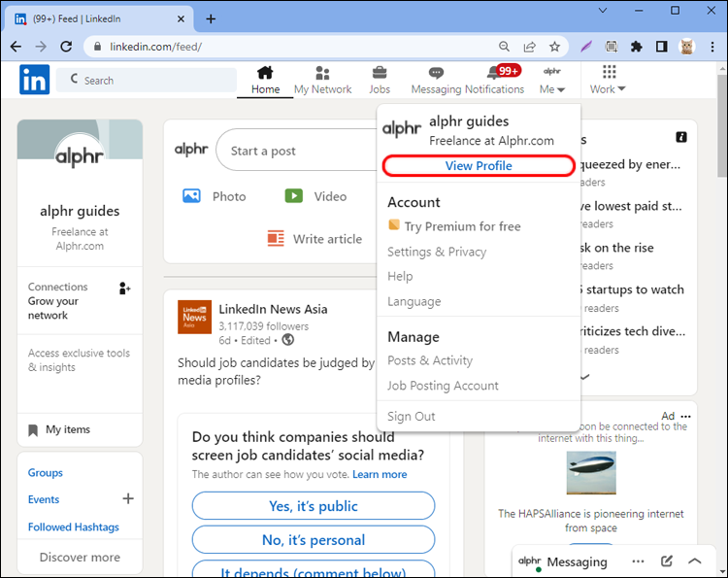Open Help from Me menu
Viewport: 728px width, 578px height.
click(x=400, y=277)
